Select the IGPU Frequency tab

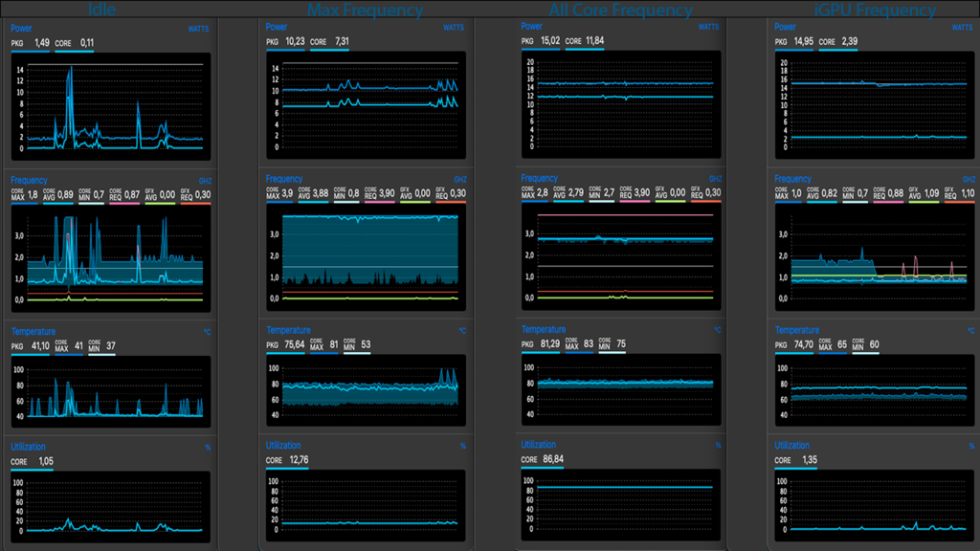click(x=875, y=9)
